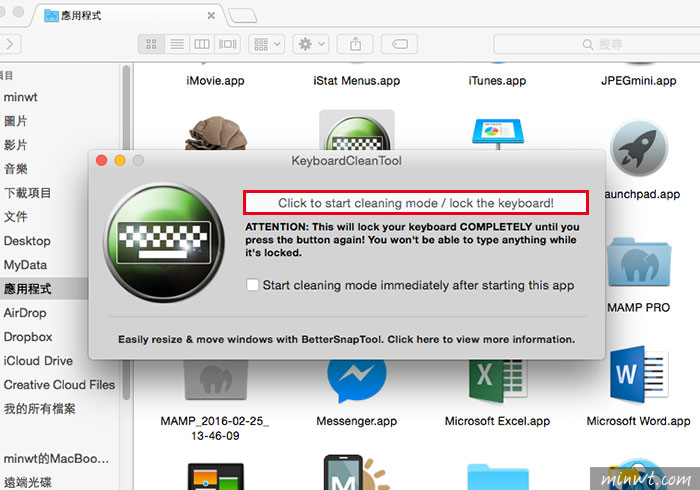700x490 pixels.
Task: Click the MAMP_2016-02-25_13-46-09 folder name
Action: pos(215,428)
